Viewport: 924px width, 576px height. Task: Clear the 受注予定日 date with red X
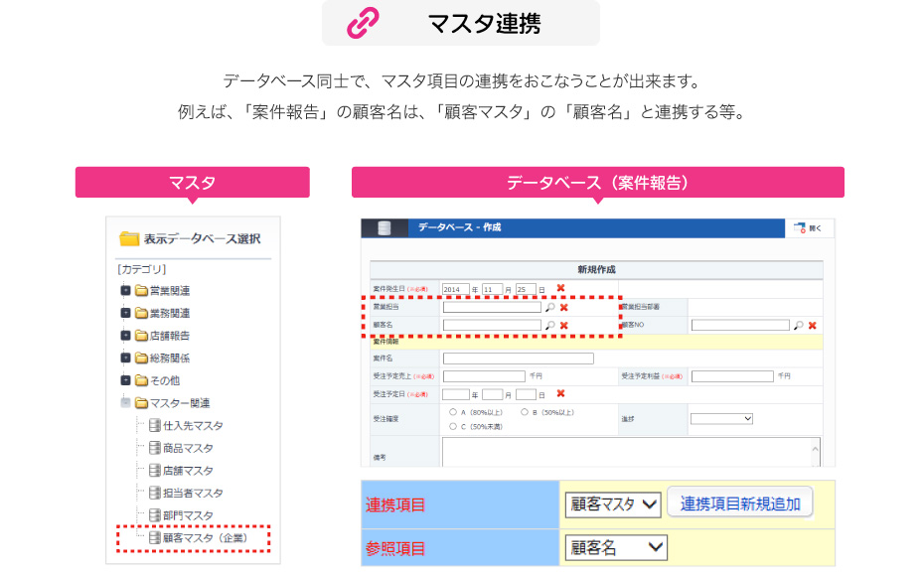pyautogui.click(x=560, y=394)
